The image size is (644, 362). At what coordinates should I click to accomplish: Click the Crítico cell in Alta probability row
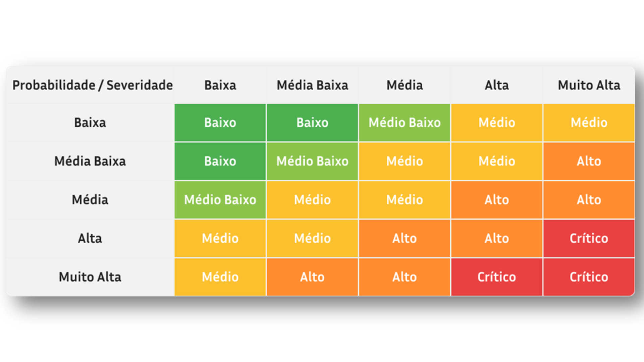tap(589, 238)
